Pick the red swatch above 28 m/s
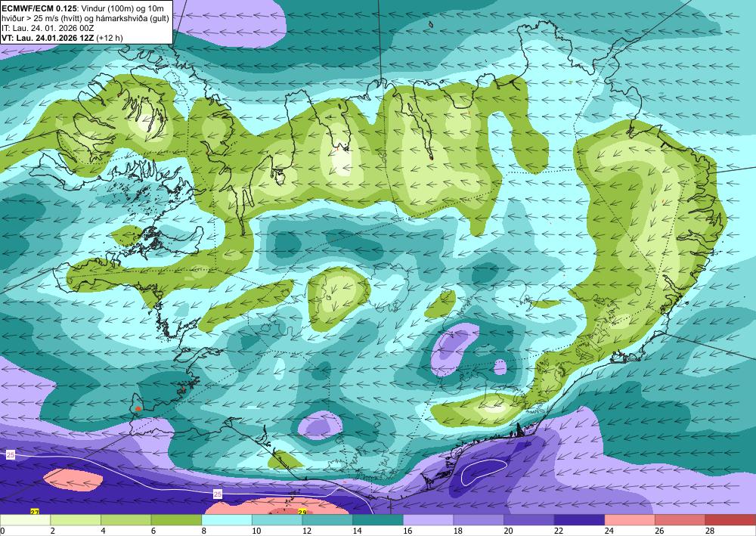Image resolution: width=756 pixels, height=536 pixels. [730, 520]
